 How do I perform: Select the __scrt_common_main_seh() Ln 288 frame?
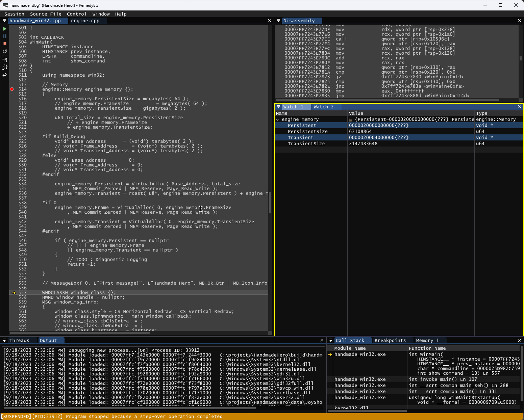tap(424, 386)
